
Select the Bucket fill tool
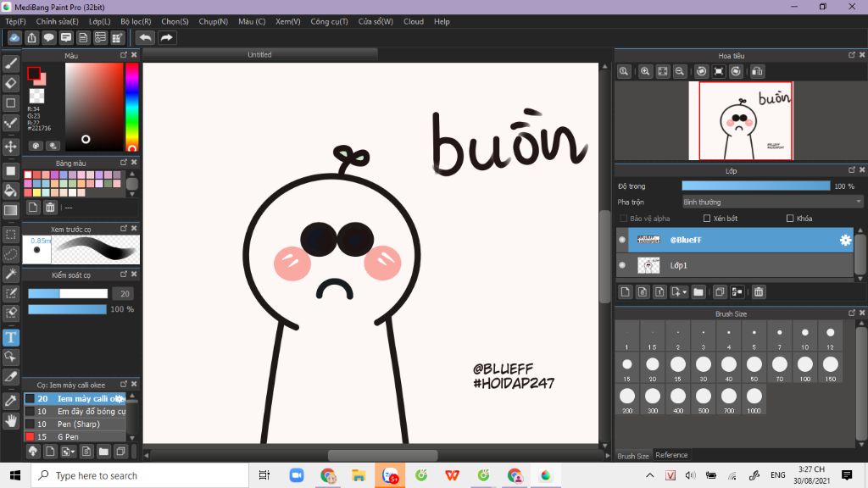click(x=10, y=191)
